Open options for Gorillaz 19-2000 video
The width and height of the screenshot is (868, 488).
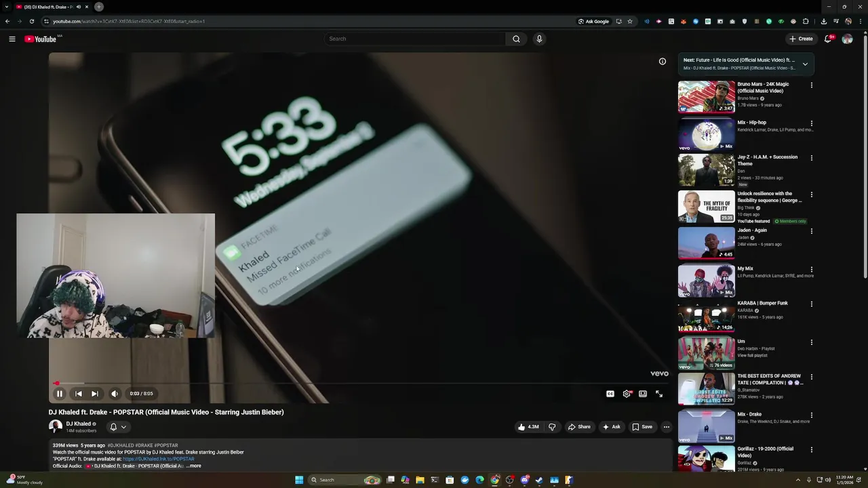click(812, 449)
